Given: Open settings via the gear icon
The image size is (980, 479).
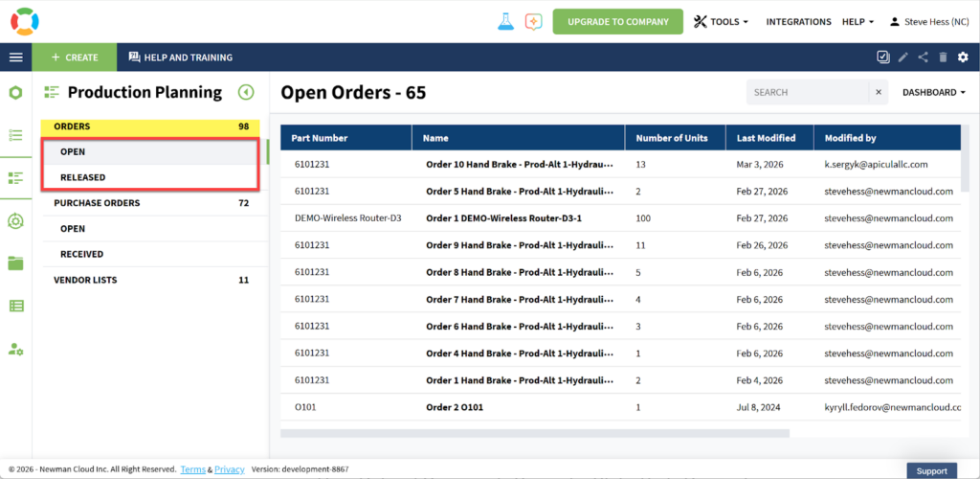Looking at the screenshot, I should pos(963,57).
